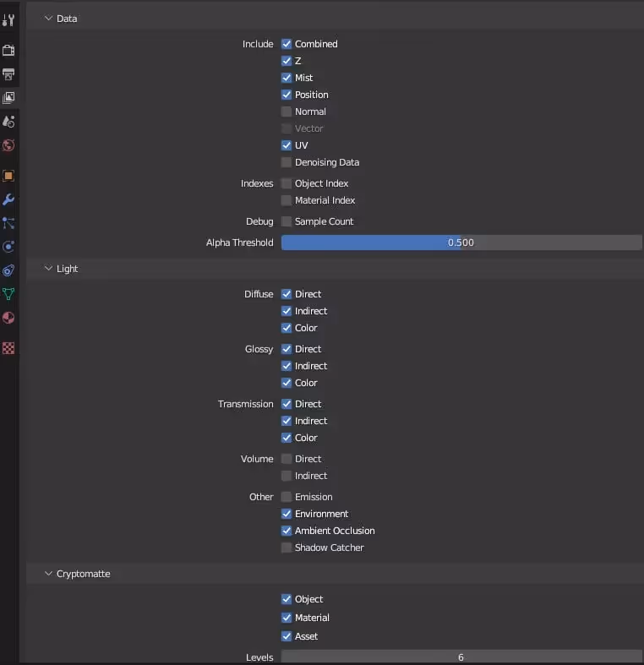The height and width of the screenshot is (665, 644).
Task: Disable Transmission Indirect pass
Action: tap(287, 421)
